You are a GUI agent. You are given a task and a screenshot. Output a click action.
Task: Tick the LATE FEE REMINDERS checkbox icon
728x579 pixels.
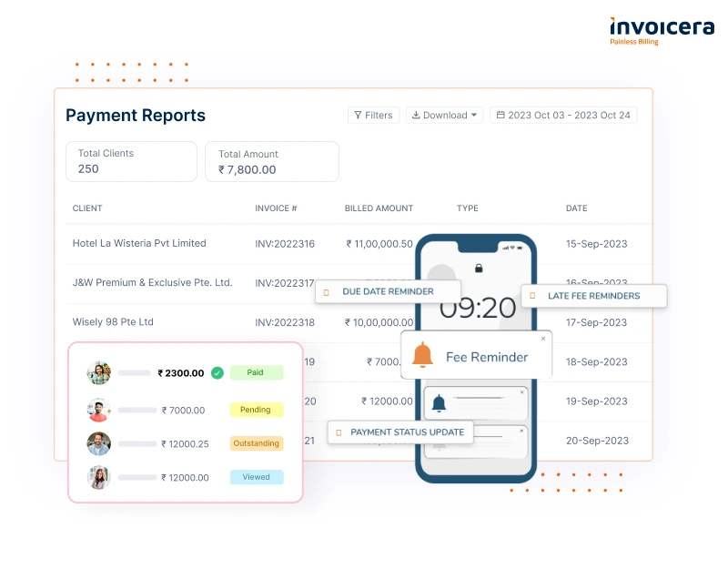tap(532, 296)
